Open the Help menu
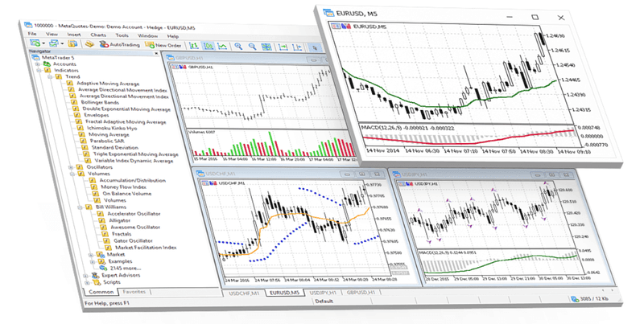This screenshot has height=324, width=644. pyautogui.click(x=173, y=36)
